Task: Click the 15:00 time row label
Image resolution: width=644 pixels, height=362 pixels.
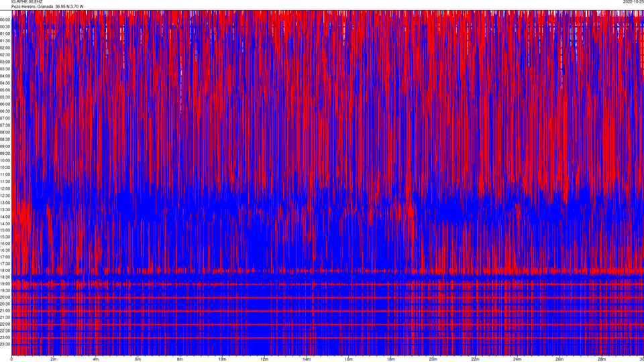Action: coord(5,230)
